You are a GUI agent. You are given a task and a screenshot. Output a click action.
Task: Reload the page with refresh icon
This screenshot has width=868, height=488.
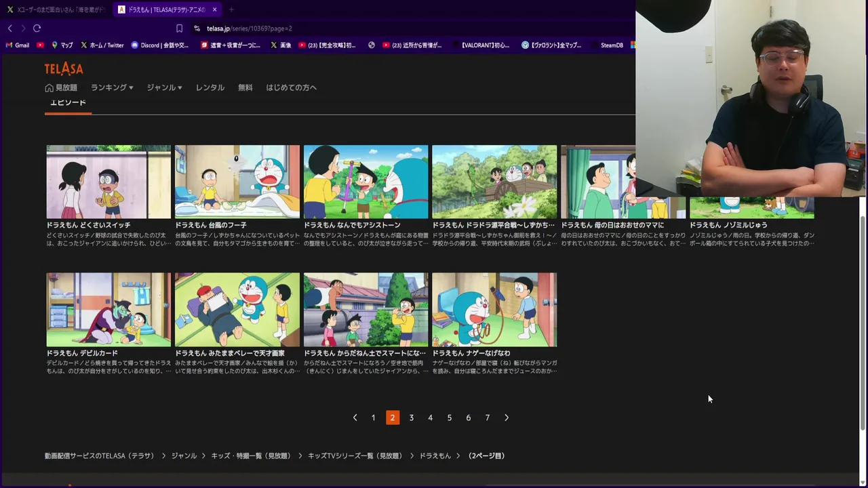37,28
